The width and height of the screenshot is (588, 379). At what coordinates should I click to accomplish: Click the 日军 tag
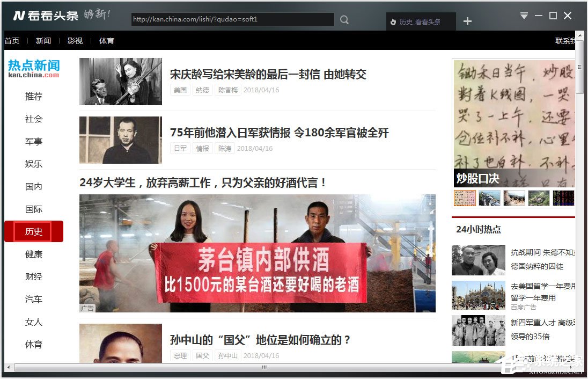(180, 149)
